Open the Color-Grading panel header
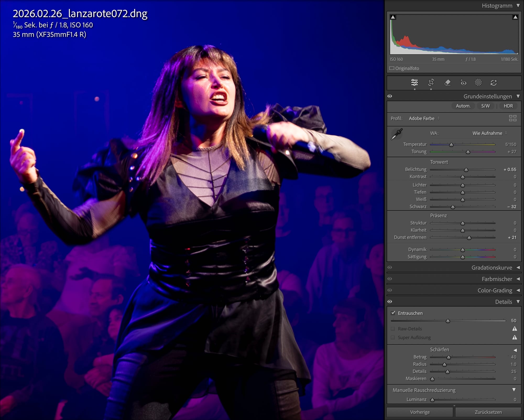The image size is (524, 420). point(494,290)
